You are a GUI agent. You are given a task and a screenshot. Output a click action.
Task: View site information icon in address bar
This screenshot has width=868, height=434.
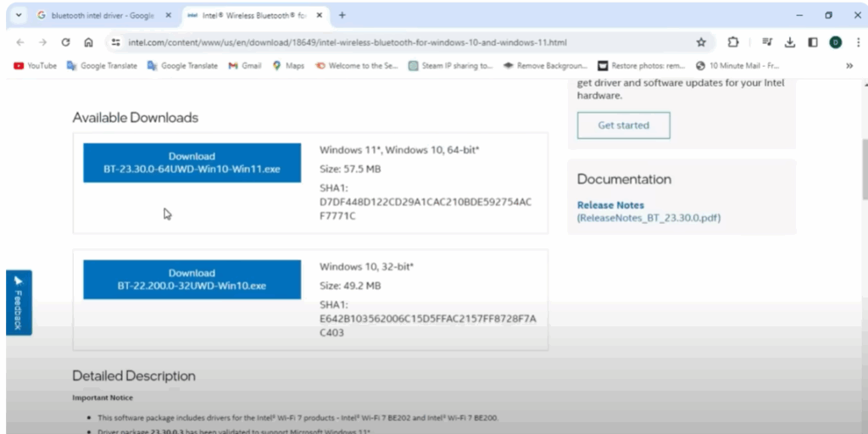pyautogui.click(x=115, y=42)
